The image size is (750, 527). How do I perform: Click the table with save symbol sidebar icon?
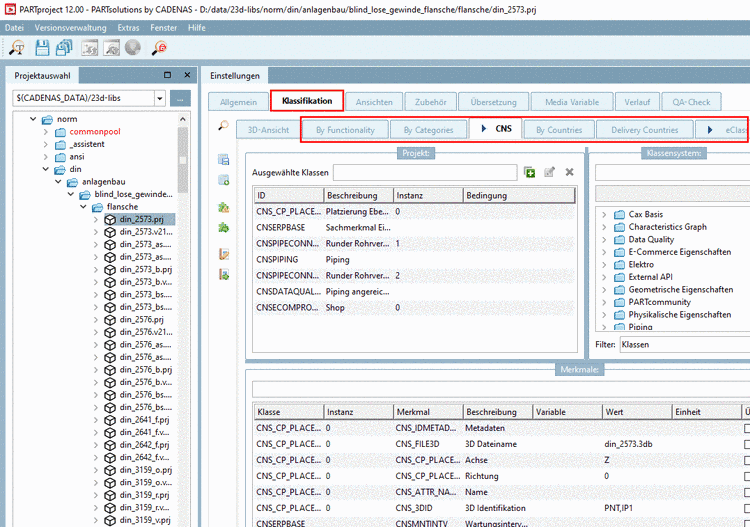[x=223, y=159]
